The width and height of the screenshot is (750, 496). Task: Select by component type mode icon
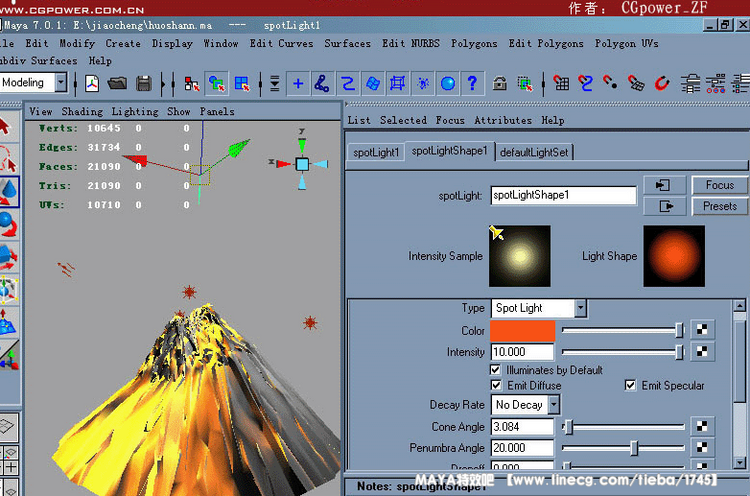click(242, 84)
